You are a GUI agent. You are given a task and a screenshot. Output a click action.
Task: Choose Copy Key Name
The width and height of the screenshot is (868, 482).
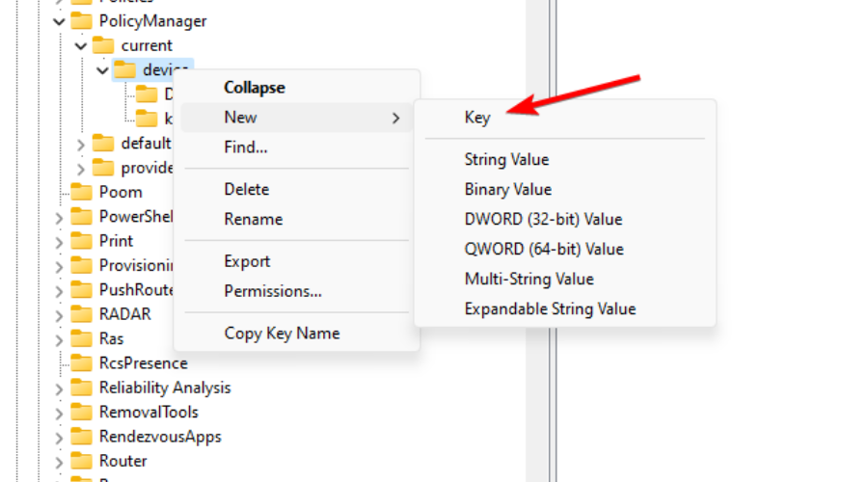pos(282,334)
